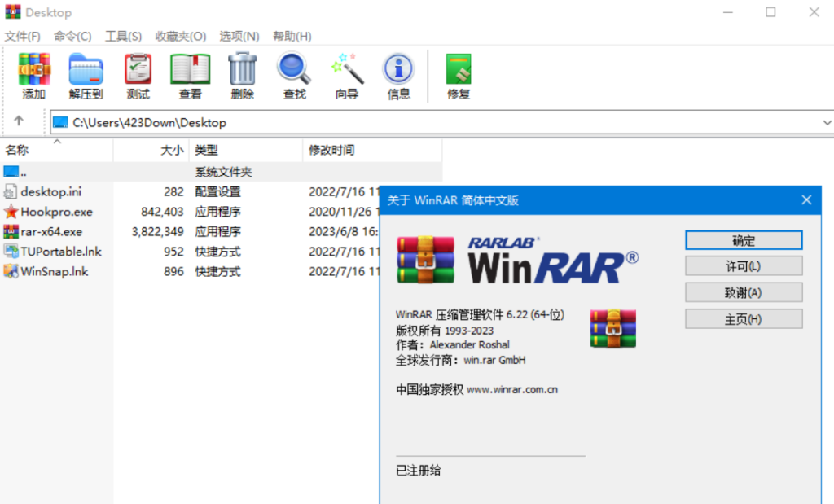834x504 pixels.
Task: Launch the 向导 (Wizard) wand icon
Action: click(346, 70)
